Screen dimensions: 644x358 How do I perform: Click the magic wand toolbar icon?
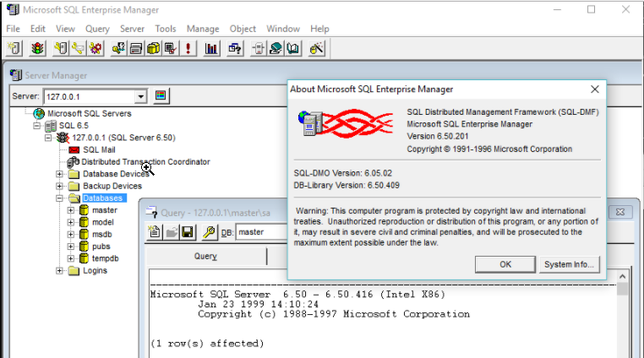point(317,48)
